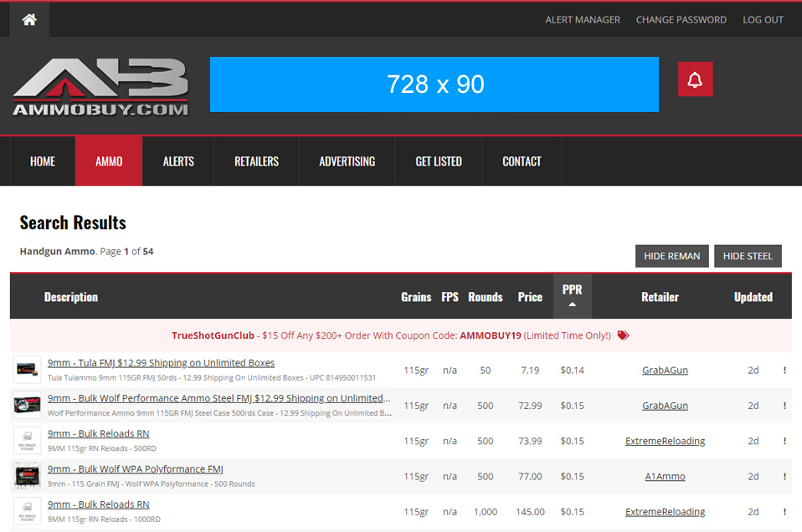Click the 77.00 price value
The image size is (802, 532).
tap(530, 476)
